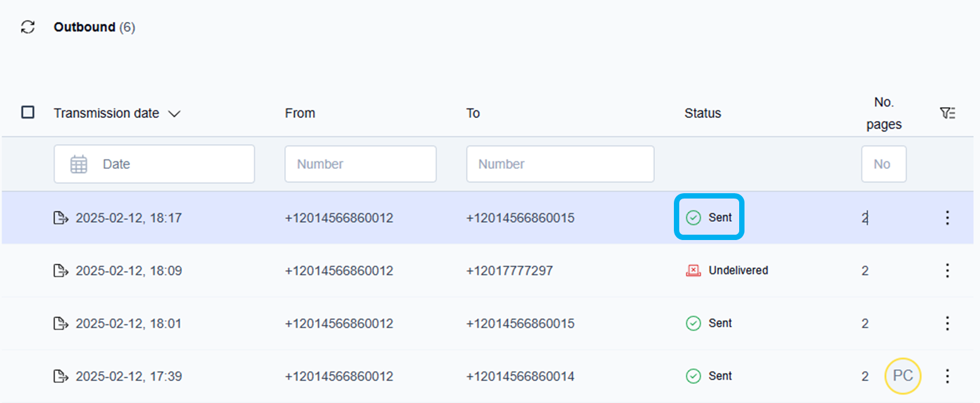This screenshot has width=980, height=403.
Task: Open the calendar icon in Date filter
Action: pos(79,164)
